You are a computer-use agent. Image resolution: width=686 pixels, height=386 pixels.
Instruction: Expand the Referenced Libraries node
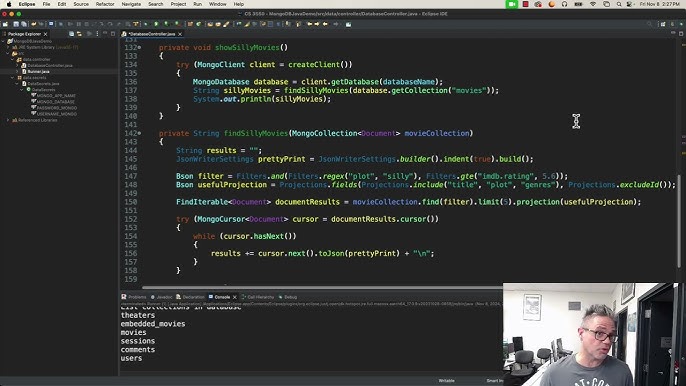8,120
